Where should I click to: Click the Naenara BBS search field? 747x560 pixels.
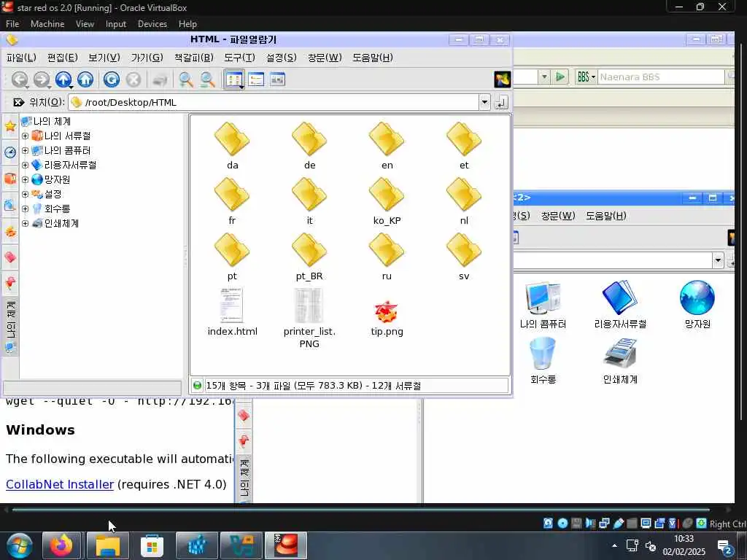(x=660, y=77)
